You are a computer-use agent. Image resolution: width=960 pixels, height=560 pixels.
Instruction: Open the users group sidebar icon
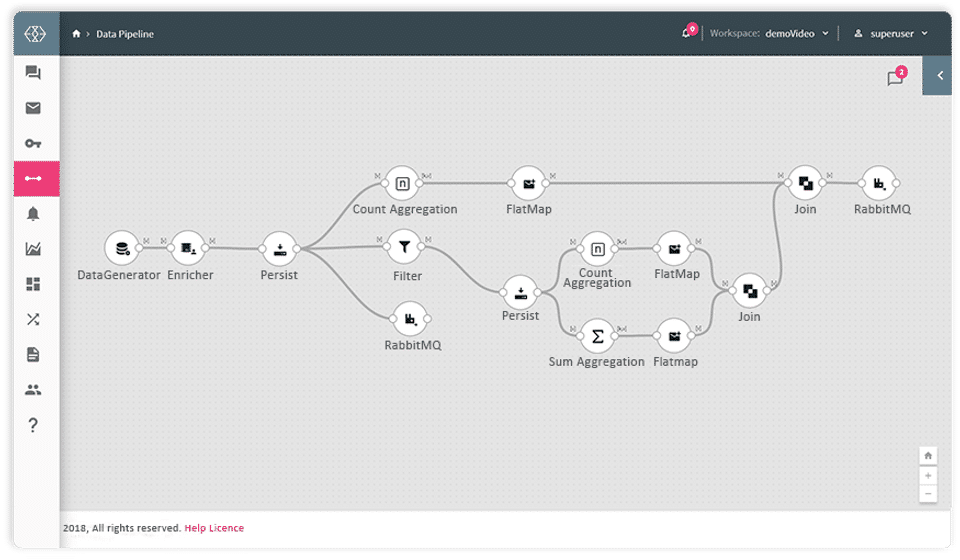click(33, 389)
